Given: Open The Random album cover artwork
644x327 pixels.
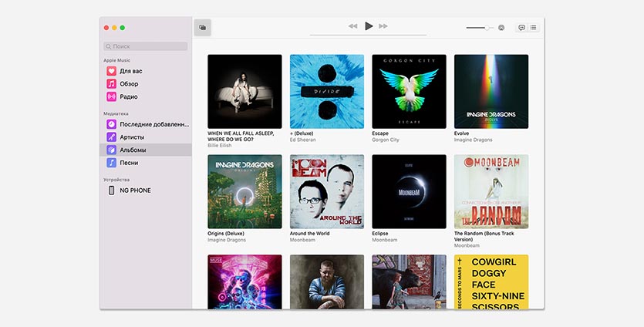Looking at the screenshot, I should [x=491, y=191].
